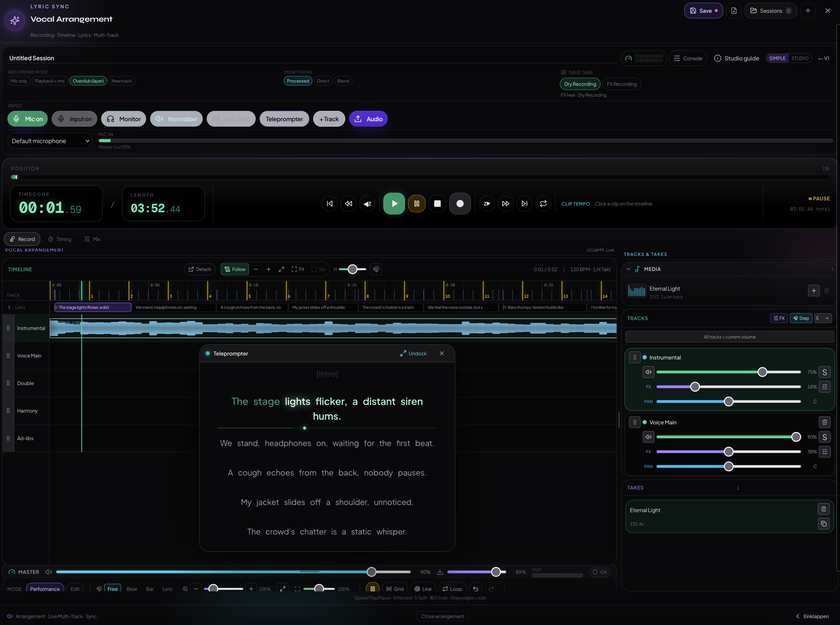Toggle the Normalizer button
Screen dimensions: 840x625
coord(176,119)
